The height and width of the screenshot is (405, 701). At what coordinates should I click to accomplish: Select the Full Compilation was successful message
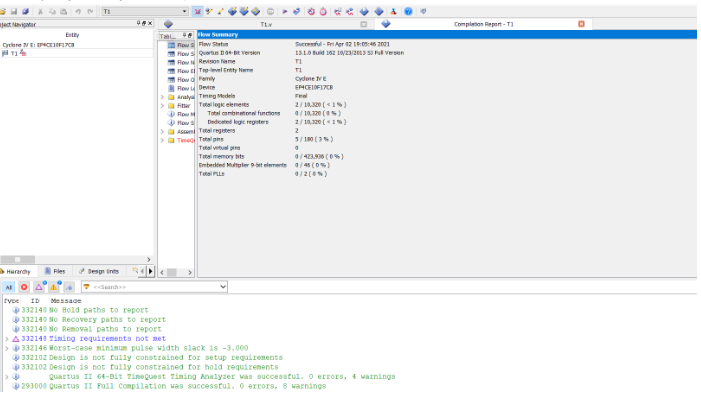(187, 386)
